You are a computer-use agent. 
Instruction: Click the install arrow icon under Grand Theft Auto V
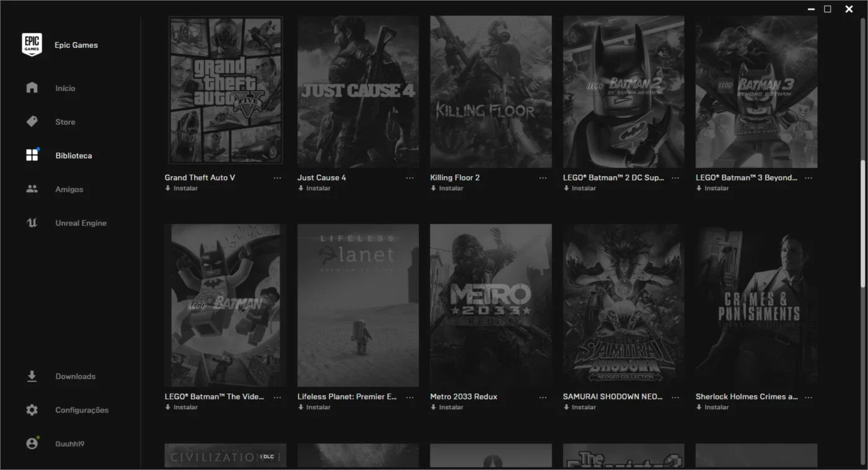tap(168, 188)
